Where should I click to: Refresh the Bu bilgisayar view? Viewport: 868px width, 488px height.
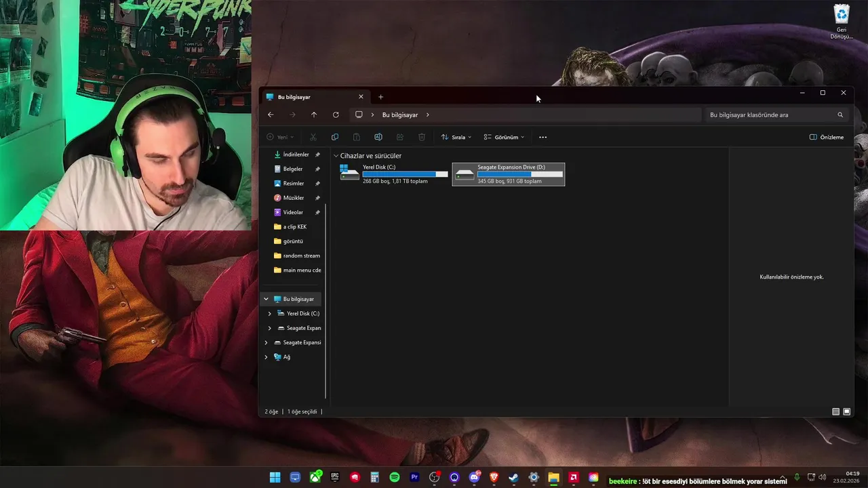pyautogui.click(x=335, y=115)
